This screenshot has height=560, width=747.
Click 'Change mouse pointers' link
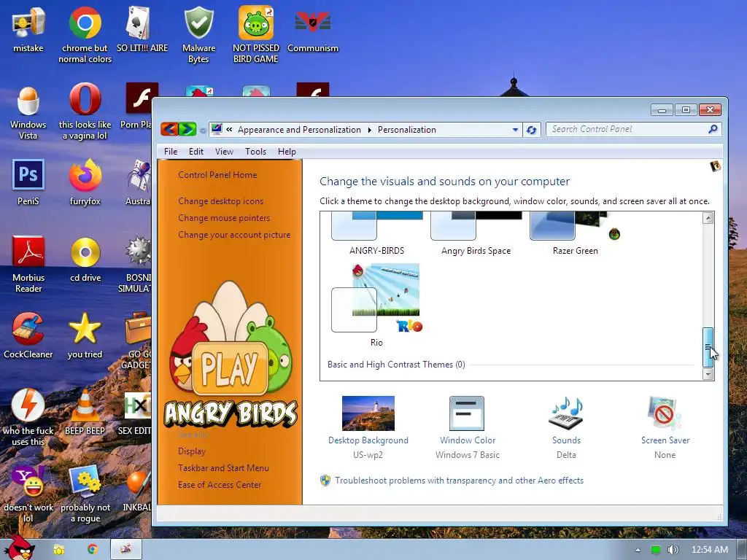point(224,217)
